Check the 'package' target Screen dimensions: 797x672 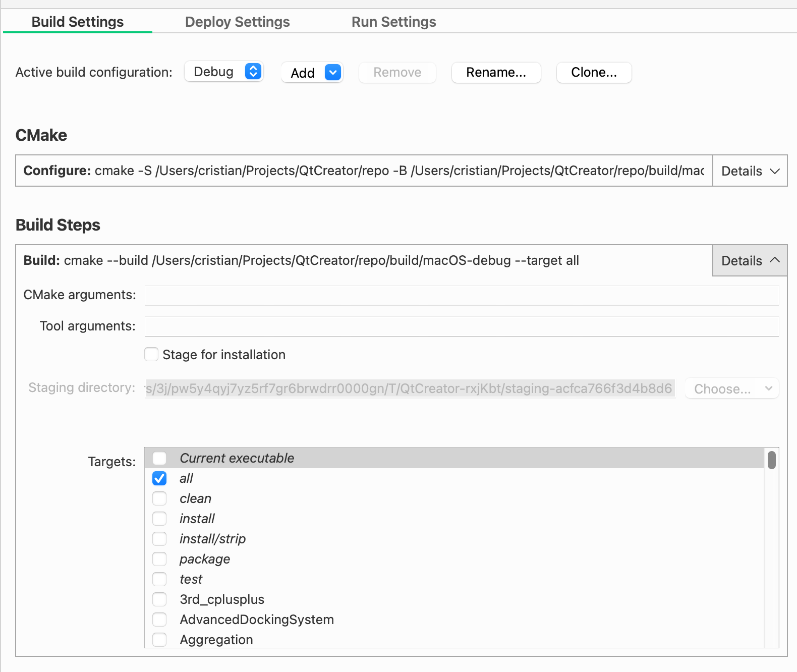click(159, 559)
